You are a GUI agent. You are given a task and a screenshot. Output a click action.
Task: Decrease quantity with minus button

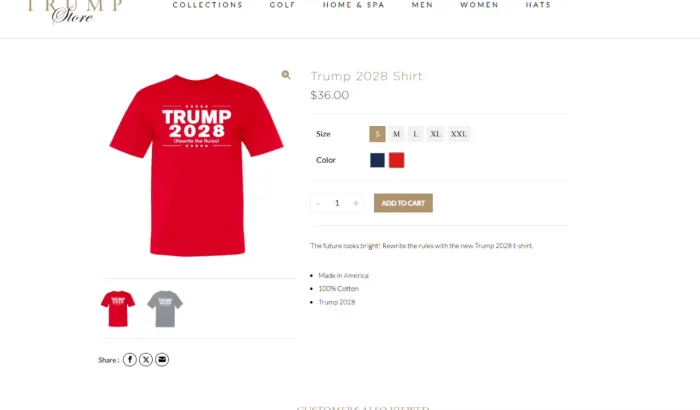pos(318,203)
